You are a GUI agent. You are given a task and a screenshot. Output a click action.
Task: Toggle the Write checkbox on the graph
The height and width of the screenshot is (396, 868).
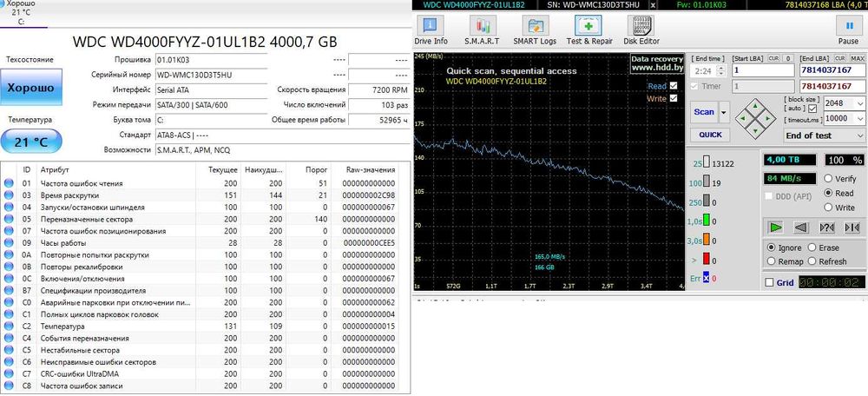(674, 98)
